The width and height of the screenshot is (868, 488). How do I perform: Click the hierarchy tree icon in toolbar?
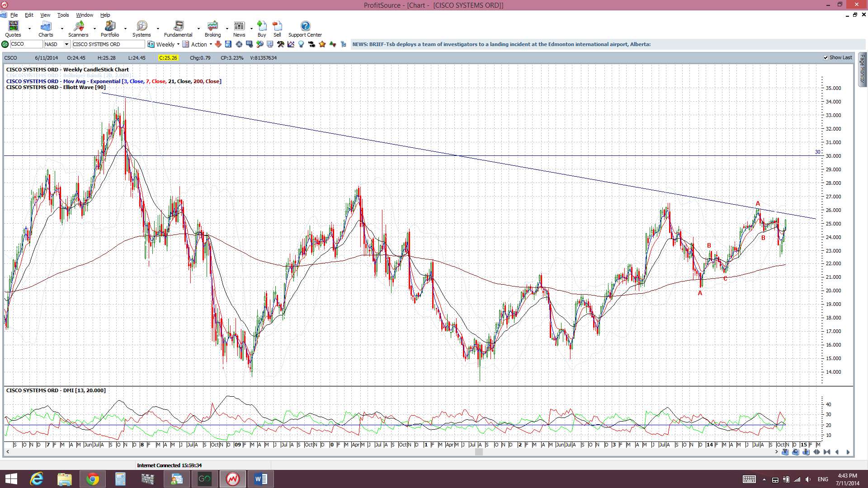(344, 44)
